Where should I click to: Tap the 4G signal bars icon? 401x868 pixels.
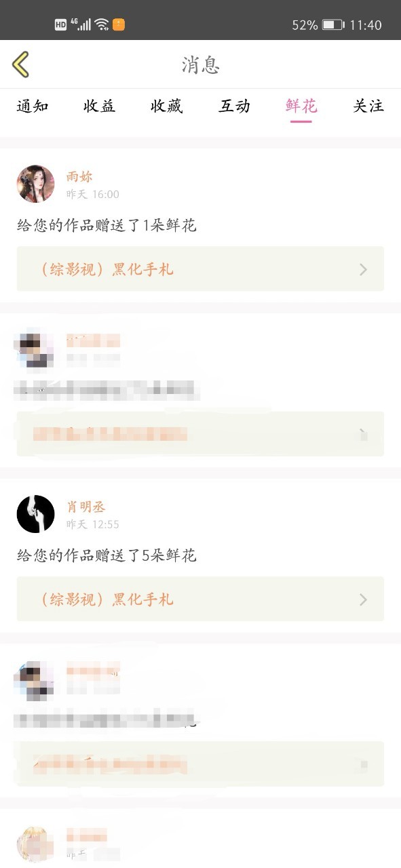coord(82,24)
